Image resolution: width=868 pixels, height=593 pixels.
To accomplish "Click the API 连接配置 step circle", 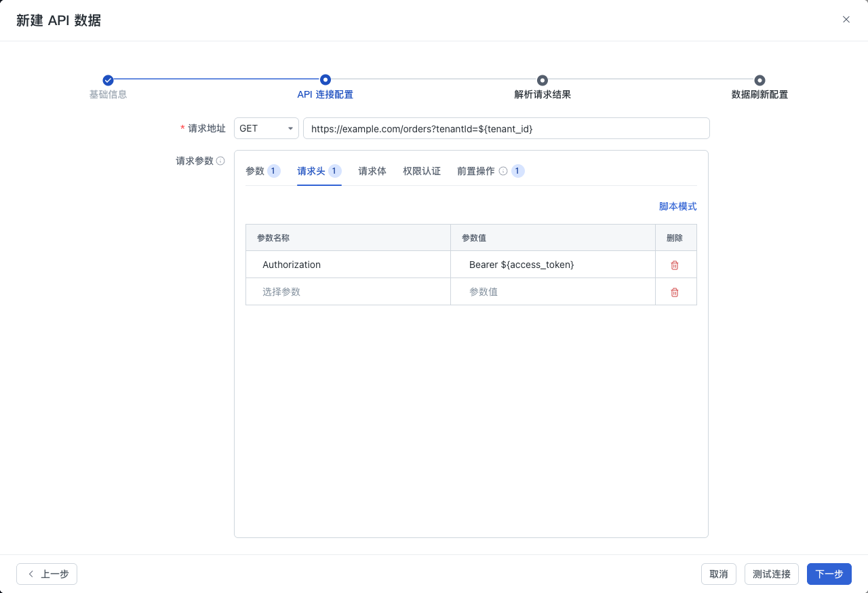I will pyautogui.click(x=325, y=80).
